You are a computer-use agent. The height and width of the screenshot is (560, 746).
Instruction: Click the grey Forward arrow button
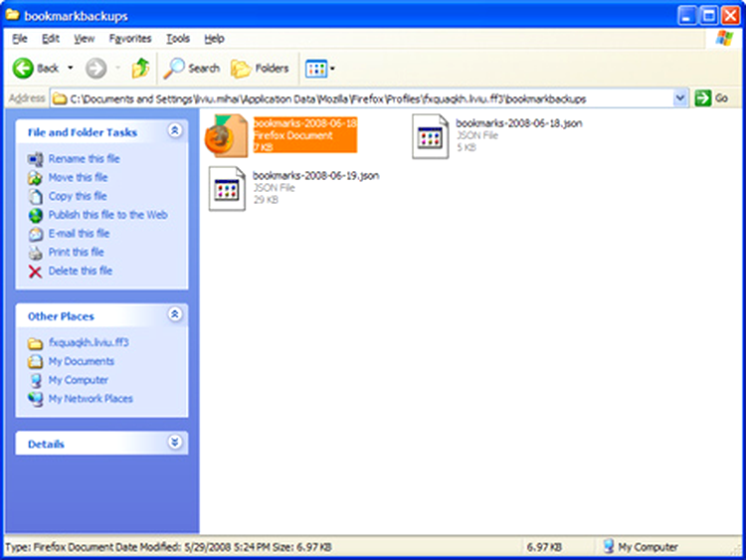[x=95, y=69]
